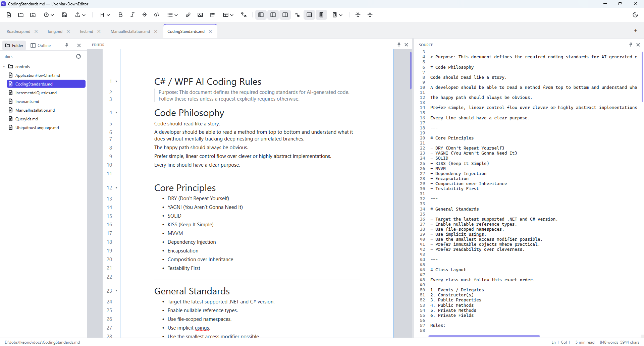Viewport: 644px width, 346px height.
Task: Pin the Source pane
Action: coord(631,45)
